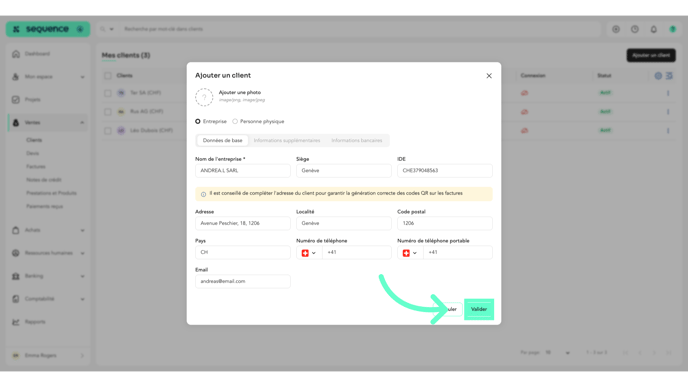Expand the Ressources humaines menu
The width and height of the screenshot is (688, 387).
pyautogui.click(x=47, y=253)
